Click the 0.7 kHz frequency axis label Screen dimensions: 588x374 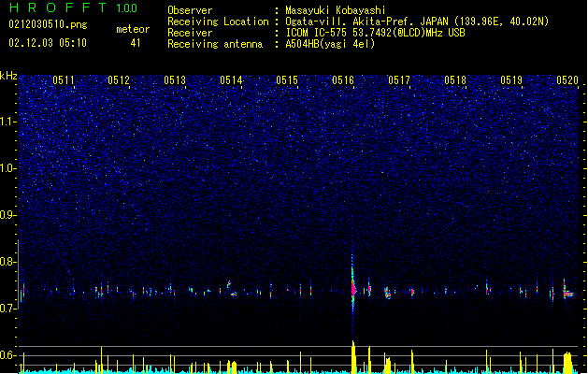(x=8, y=309)
